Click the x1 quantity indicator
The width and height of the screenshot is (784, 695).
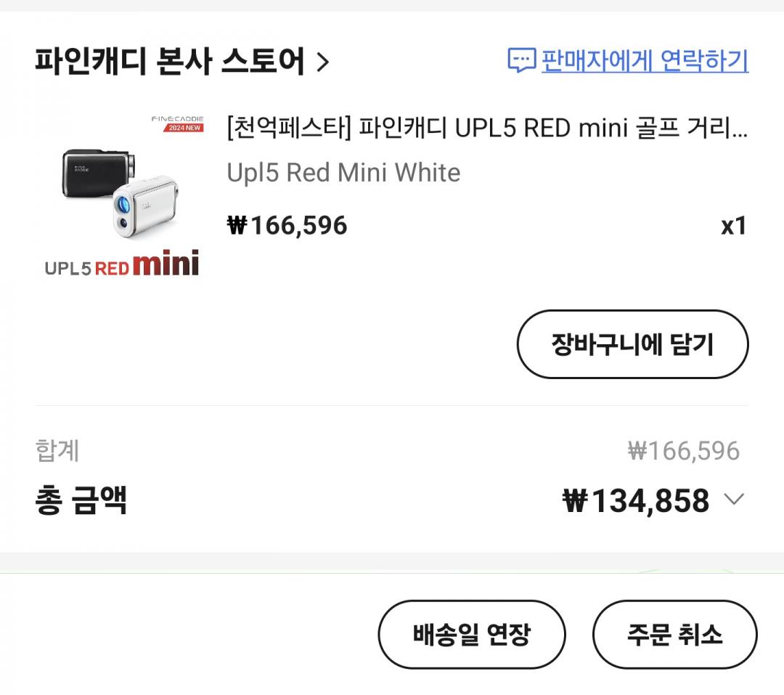[x=733, y=226]
